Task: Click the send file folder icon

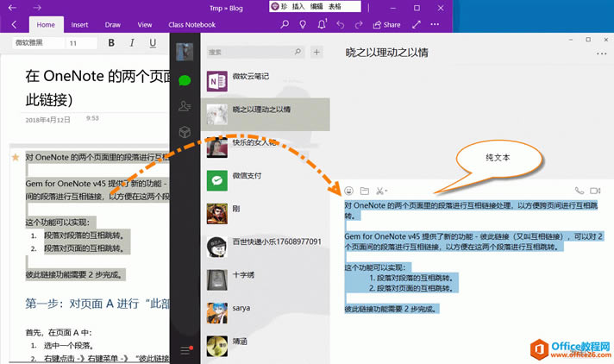Action: tap(364, 190)
